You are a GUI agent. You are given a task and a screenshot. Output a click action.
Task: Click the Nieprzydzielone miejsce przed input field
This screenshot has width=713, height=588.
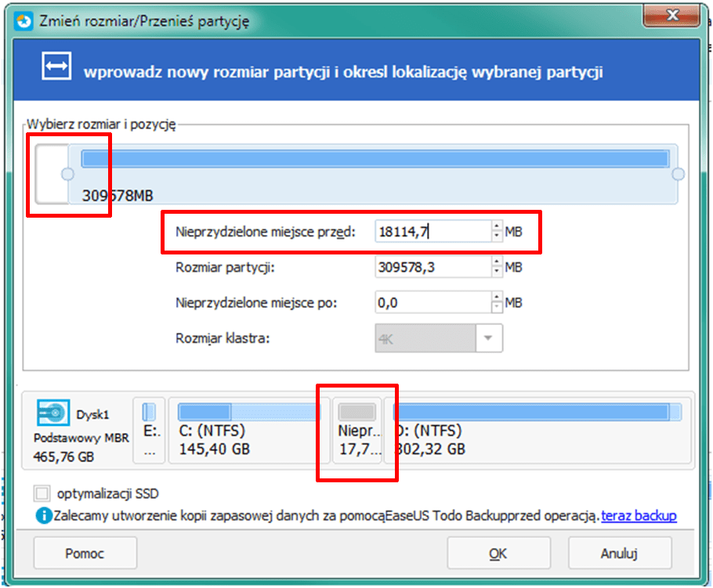(x=433, y=231)
